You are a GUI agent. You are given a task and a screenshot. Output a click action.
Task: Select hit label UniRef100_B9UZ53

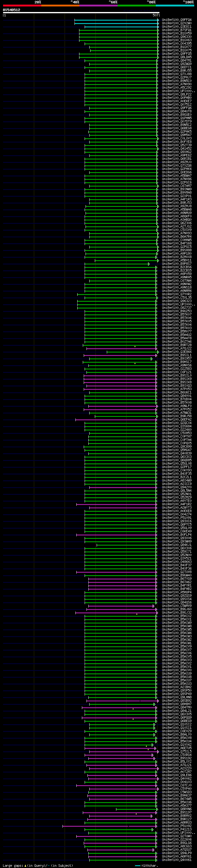coord(177,311)
